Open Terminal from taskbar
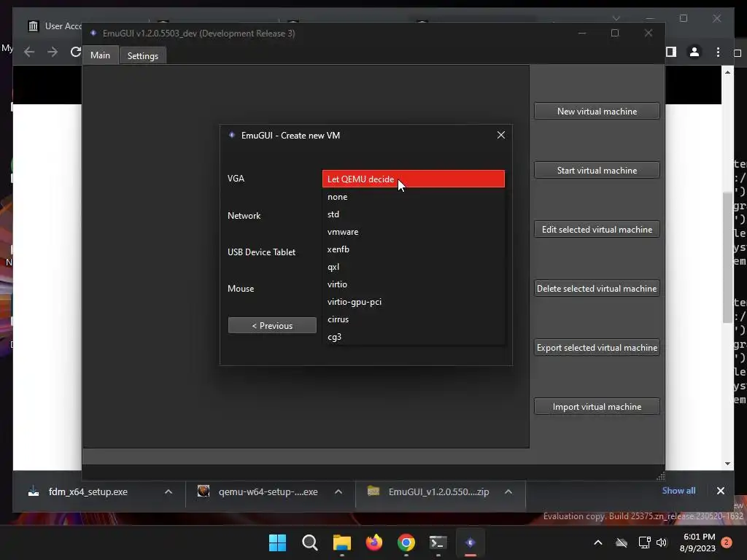The height and width of the screenshot is (560, 747). point(438,542)
